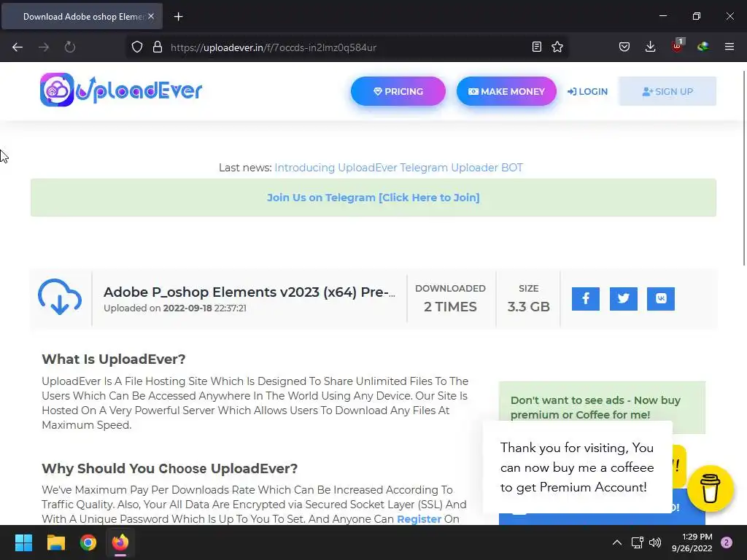This screenshot has height=560, width=747.
Task: Click the 'What Is UploadEver?' heading
Action: 113,359
